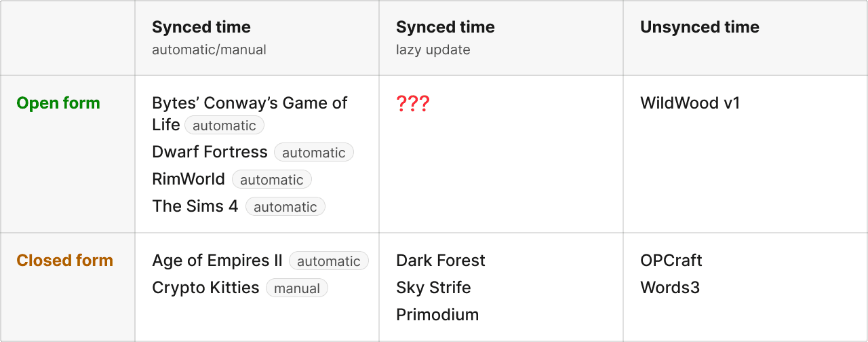Click the Synced time lazy update header
This screenshot has width=868, height=342.
(446, 37)
